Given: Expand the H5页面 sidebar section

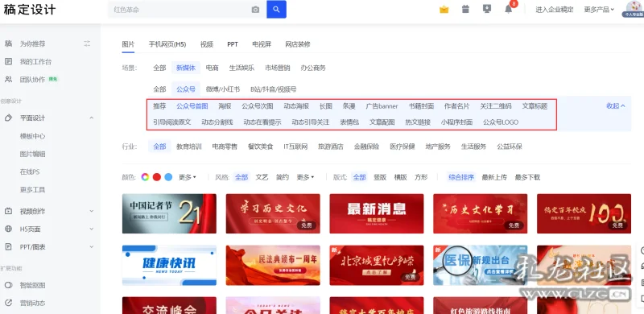Looking at the screenshot, I should tap(91, 229).
